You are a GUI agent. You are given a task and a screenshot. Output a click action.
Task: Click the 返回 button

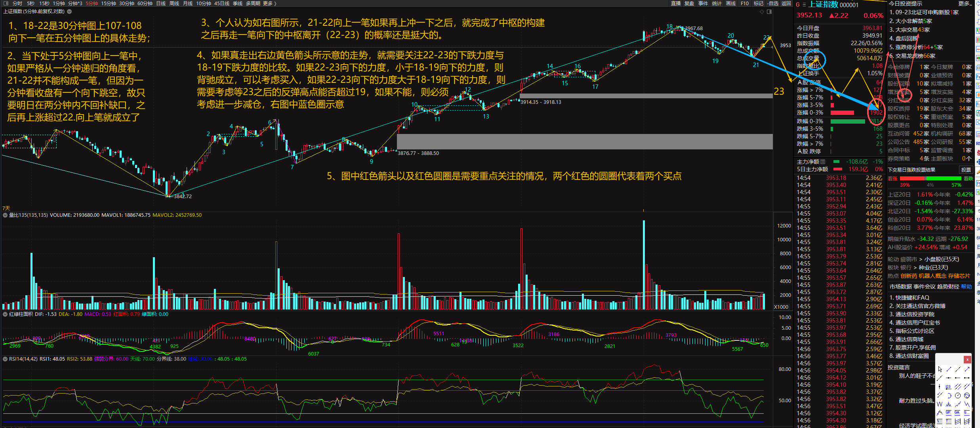pos(786,3)
